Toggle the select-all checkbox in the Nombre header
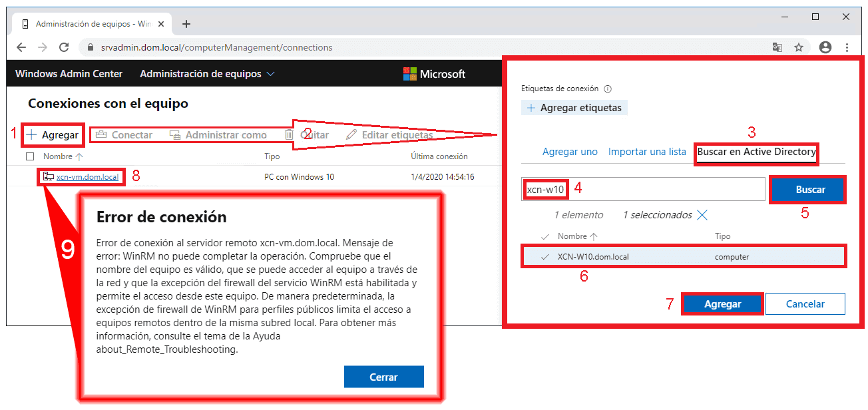Image resolution: width=868 pixels, height=410 pixels. (x=29, y=156)
